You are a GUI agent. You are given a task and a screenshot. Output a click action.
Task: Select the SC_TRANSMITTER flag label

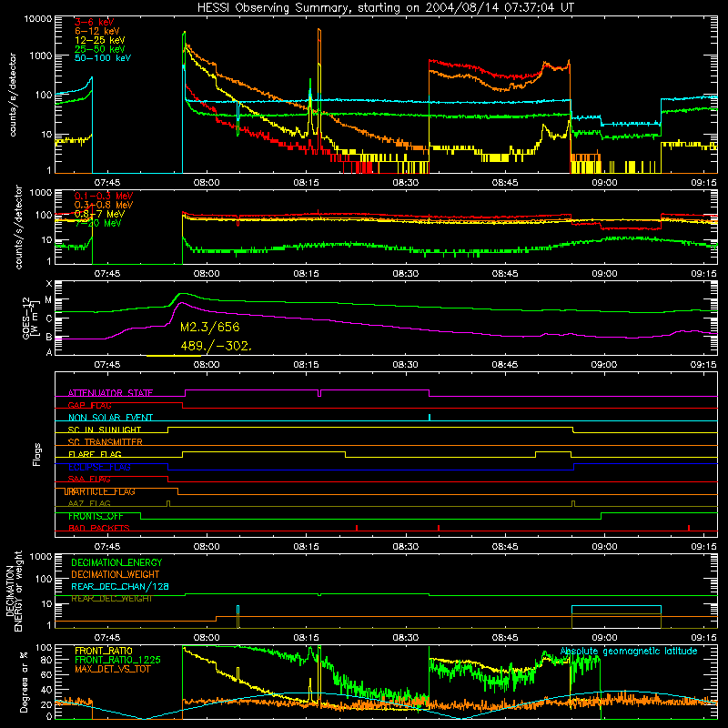pos(105,442)
